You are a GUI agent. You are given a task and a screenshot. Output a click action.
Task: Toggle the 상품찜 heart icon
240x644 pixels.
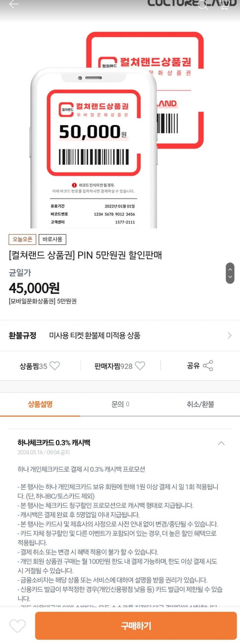pyautogui.click(x=55, y=366)
